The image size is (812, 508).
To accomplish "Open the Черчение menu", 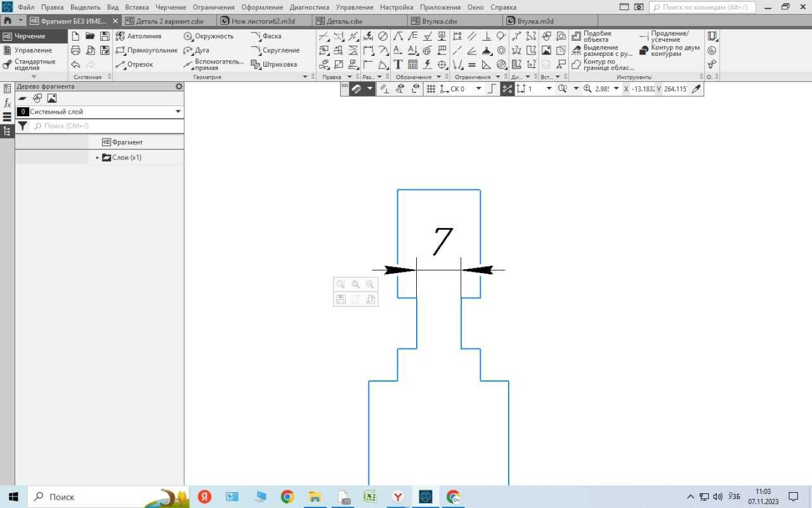I will 171,7.
